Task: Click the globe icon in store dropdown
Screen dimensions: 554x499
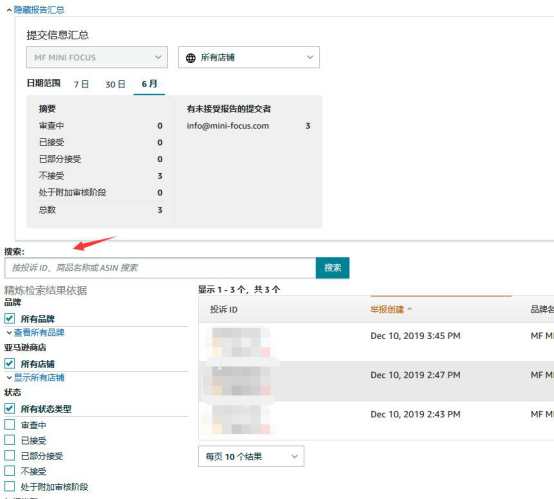Action: tap(191, 58)
